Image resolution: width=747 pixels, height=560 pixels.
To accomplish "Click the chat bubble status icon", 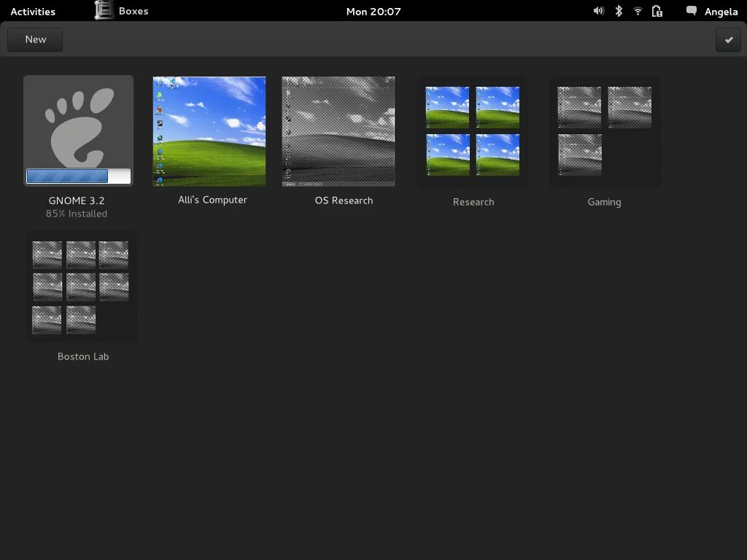I will pyautogui.click(x=692, y=11).
